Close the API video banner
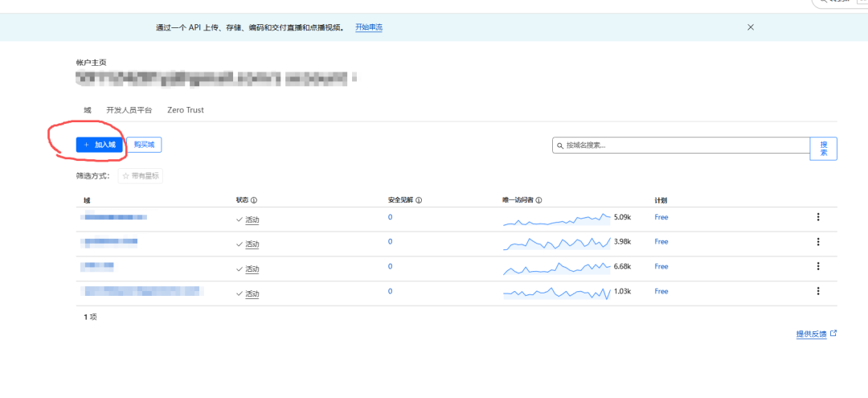Screen dimensions: 868x398 pyautogui.click(x=751, y=27)
